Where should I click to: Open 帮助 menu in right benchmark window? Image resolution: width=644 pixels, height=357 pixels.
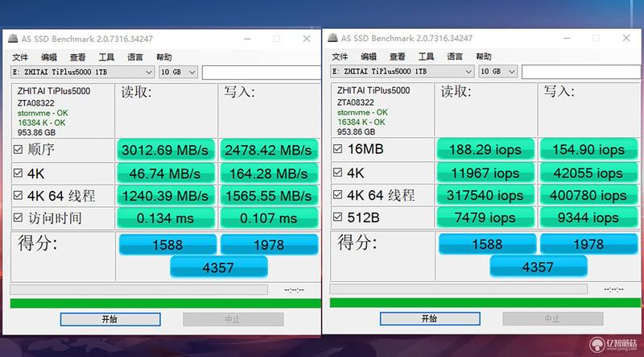point(484,56)
